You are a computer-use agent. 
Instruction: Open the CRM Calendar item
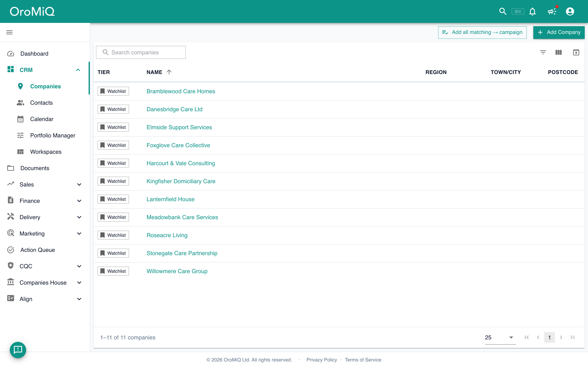click(x=42, y=119)
